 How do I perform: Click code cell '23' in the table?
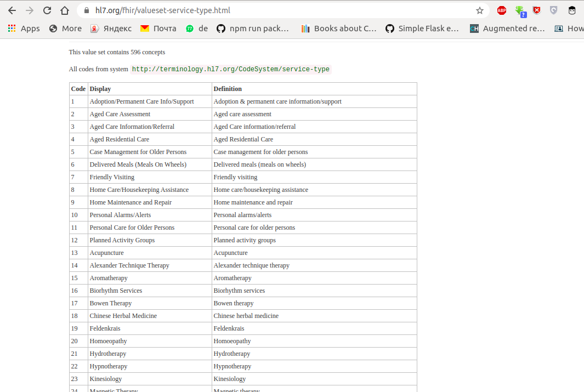pos(78,379)
